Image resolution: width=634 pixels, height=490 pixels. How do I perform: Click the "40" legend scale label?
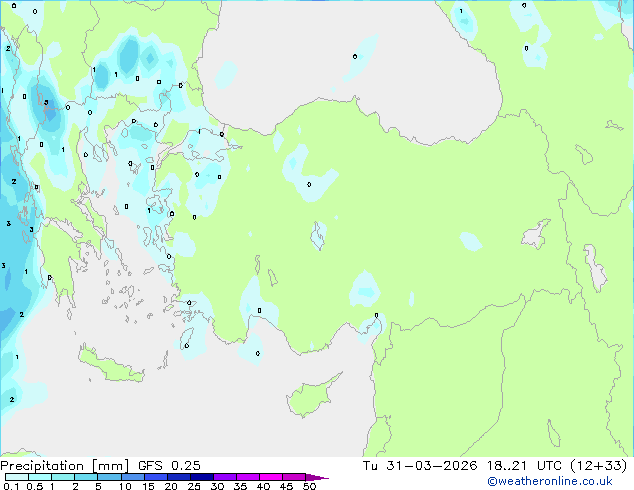point(263,486)
